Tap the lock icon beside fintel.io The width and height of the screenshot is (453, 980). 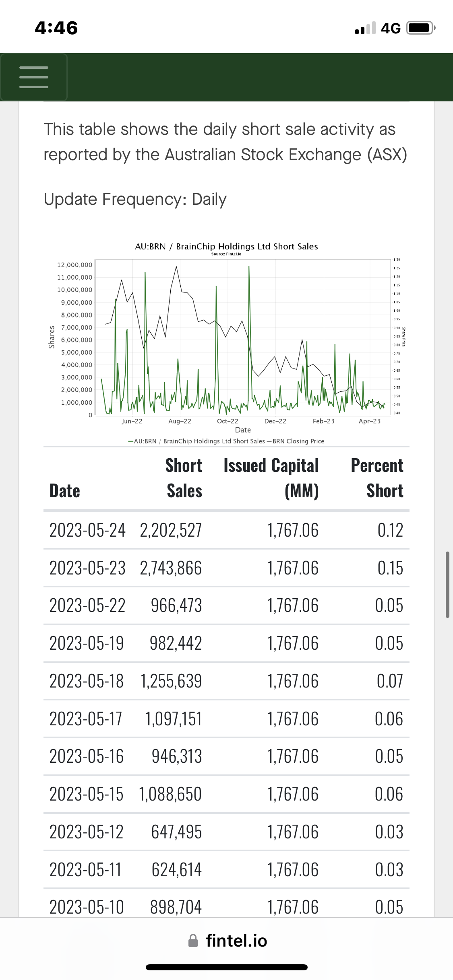[193, 941]
